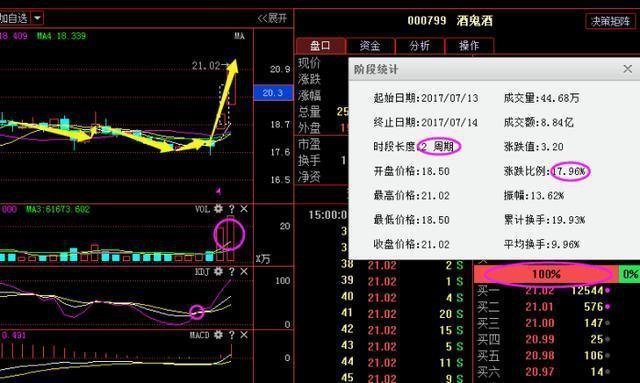This screenshot has width=640, height=383.
Task: Open the VOL indicator help question mark
Action: [x=231, y=209]
